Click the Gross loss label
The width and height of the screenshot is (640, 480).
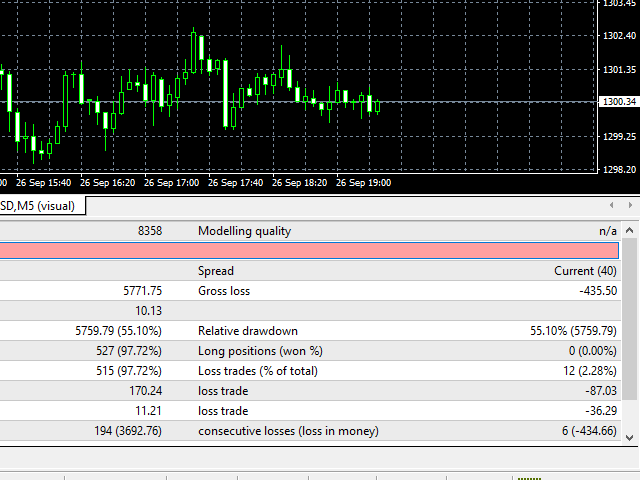[x=224, y=291]
